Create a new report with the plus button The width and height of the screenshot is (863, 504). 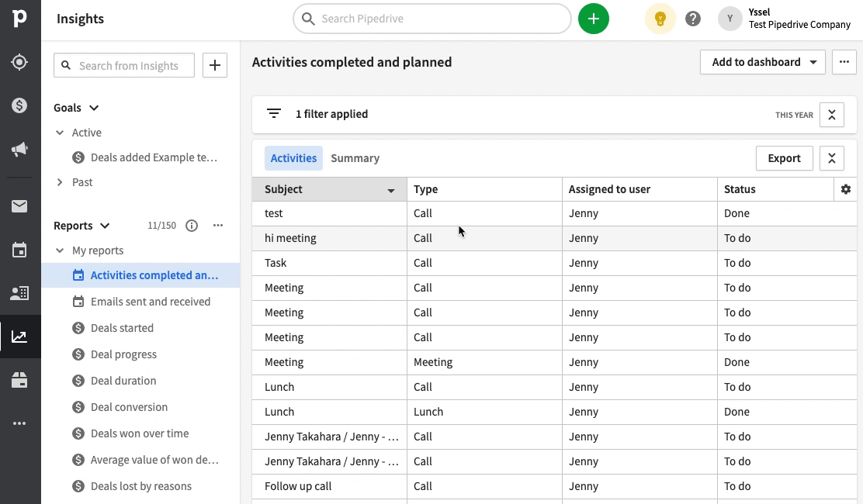(215, 65)
